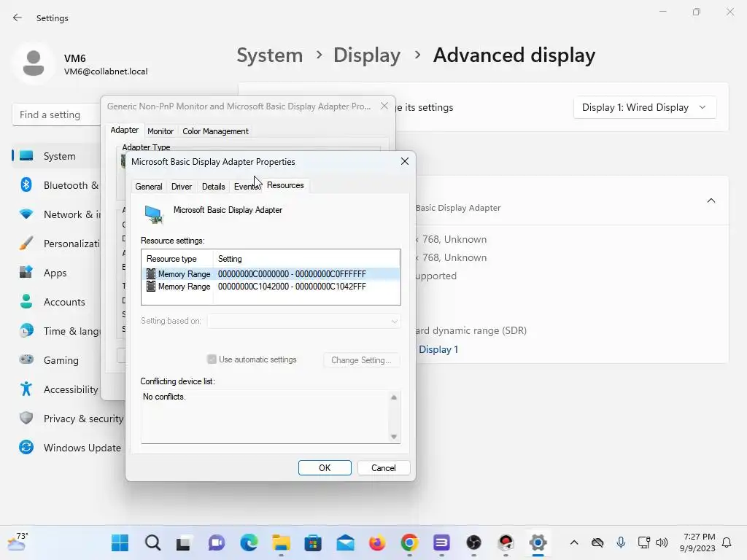Open Color Management tab in background dialog
This screenshot has height=560, width=747.
point(215,131)
